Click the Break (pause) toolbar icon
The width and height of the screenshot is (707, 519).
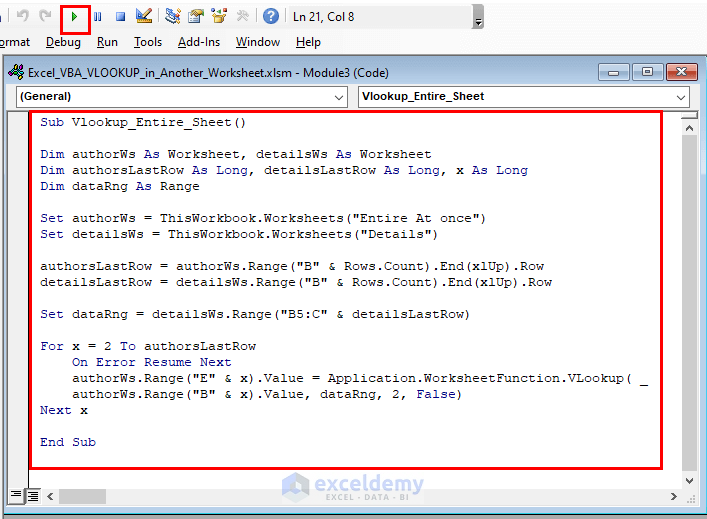[x=98, y=16]
